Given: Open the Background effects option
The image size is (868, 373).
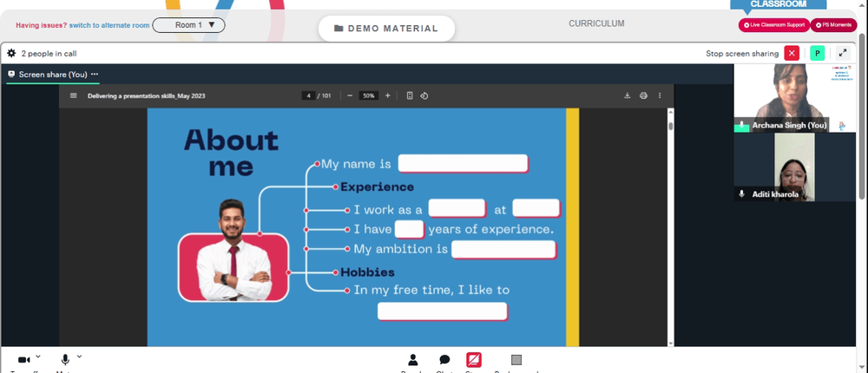Looking at the screenshot, I should (516, 360).
